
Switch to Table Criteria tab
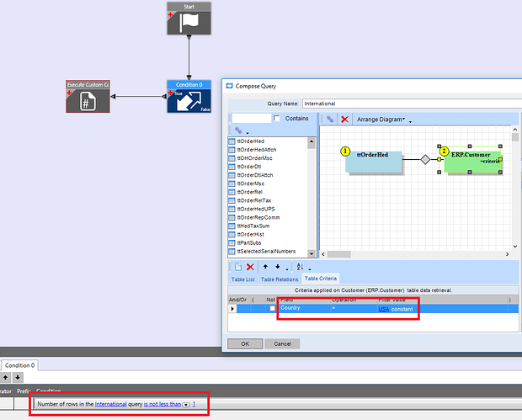(x=321, y=279)
